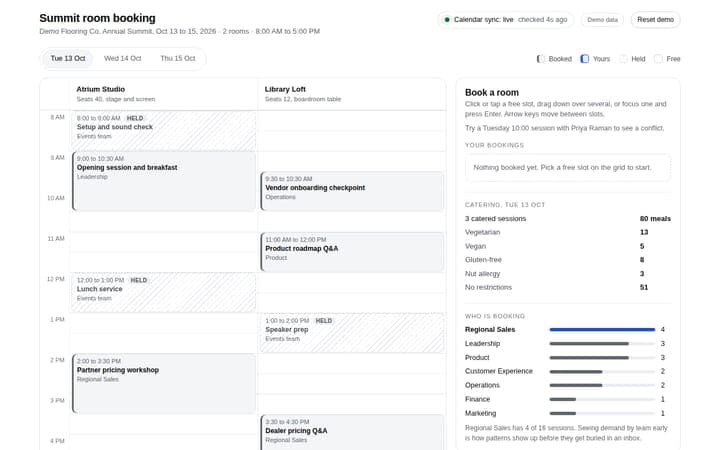The width and height of the screenshot is (720, 450).
Task: Select free 1 PM slot in Atrium Studio
Action: click(163, 323)
